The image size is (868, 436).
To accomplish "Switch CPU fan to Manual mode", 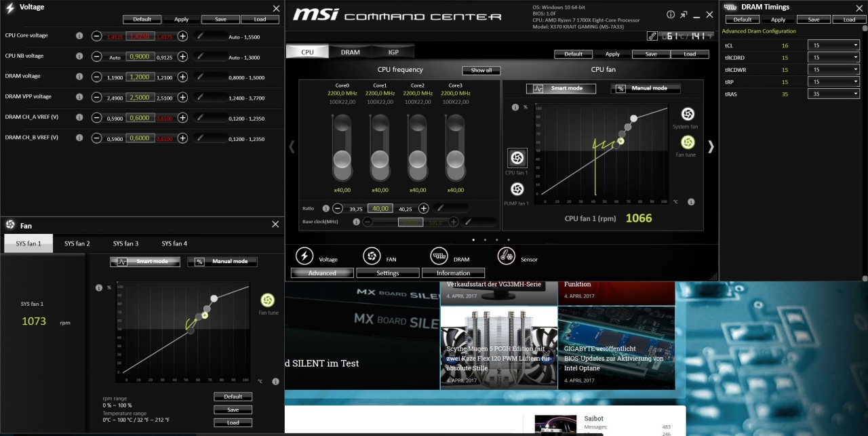I will pos(645,88).
